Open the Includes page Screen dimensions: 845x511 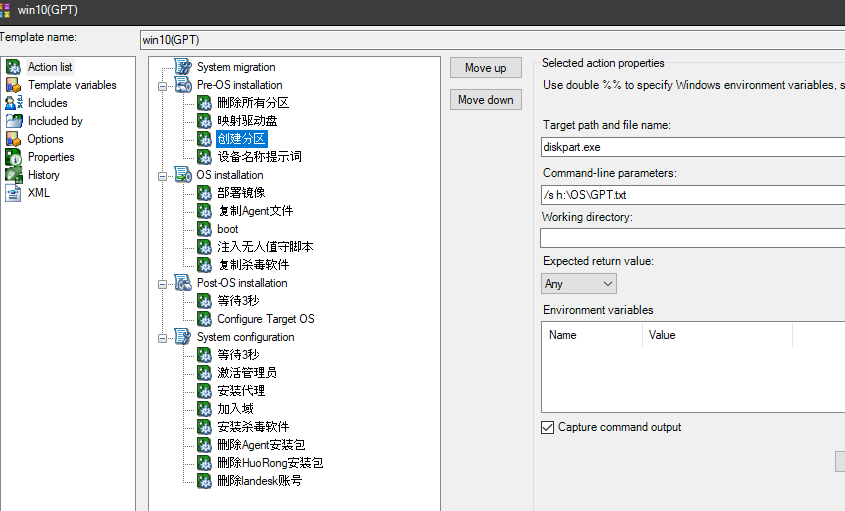click(x=47, y=103)
